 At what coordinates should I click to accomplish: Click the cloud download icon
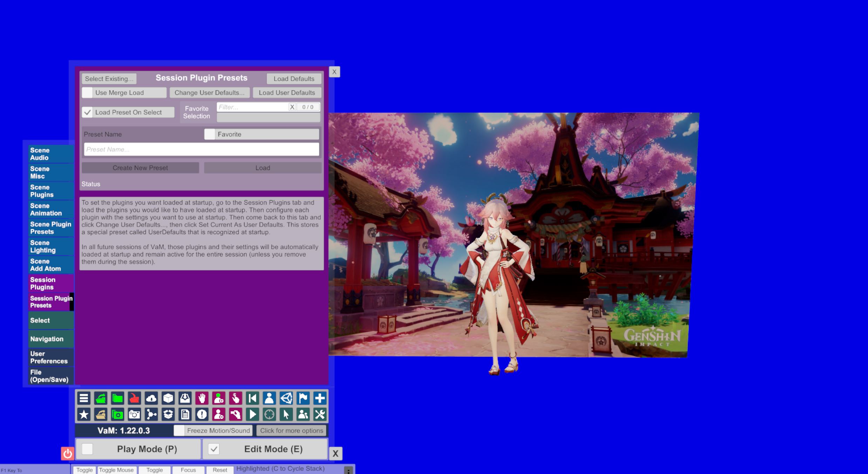(151, 398)
